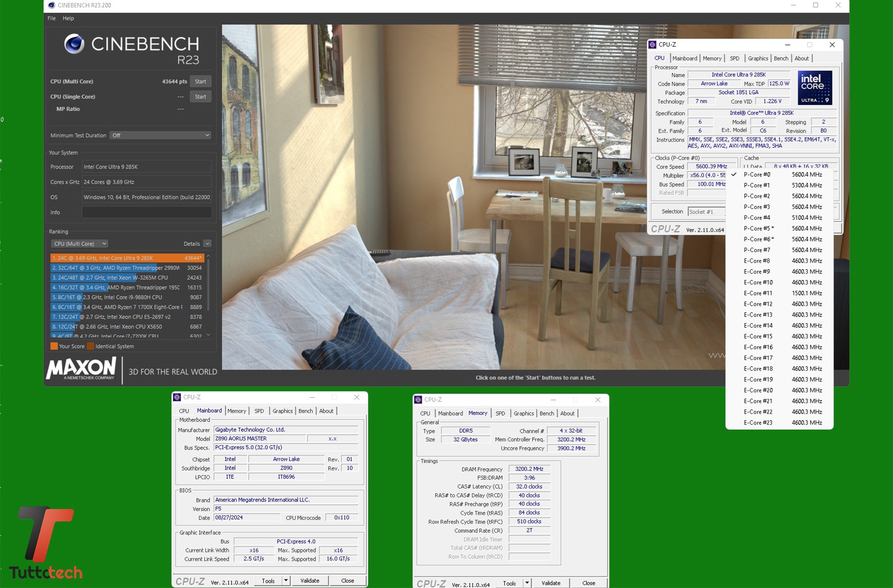
Task: Click the CPU-Z icon in Memory window title
Action: (x=418, y=400)
